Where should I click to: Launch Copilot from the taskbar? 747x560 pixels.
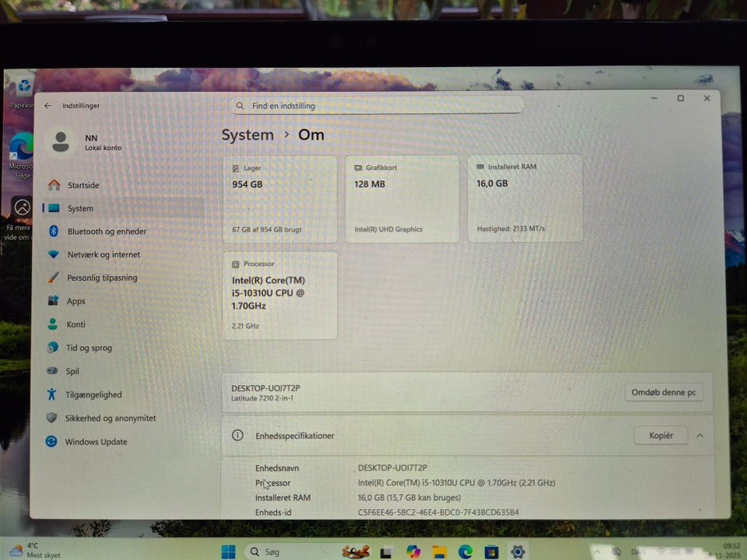(x=413, y=551)
